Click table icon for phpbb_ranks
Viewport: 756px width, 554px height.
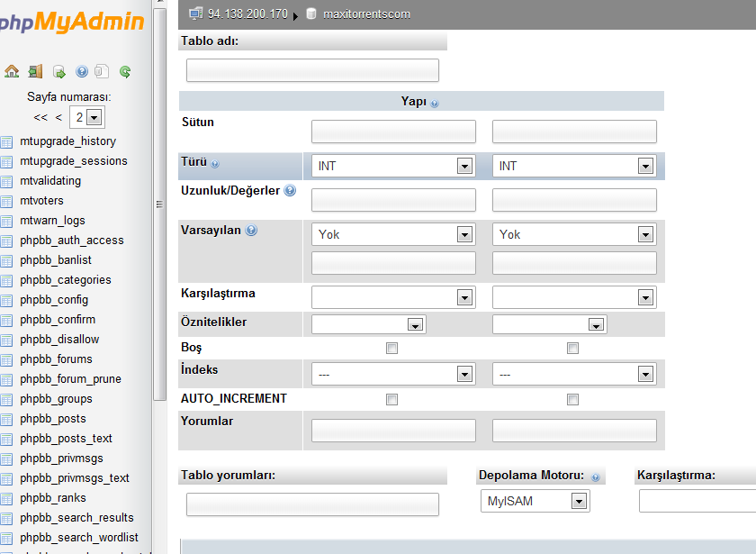pyautogui.click(x=6, y=498)
